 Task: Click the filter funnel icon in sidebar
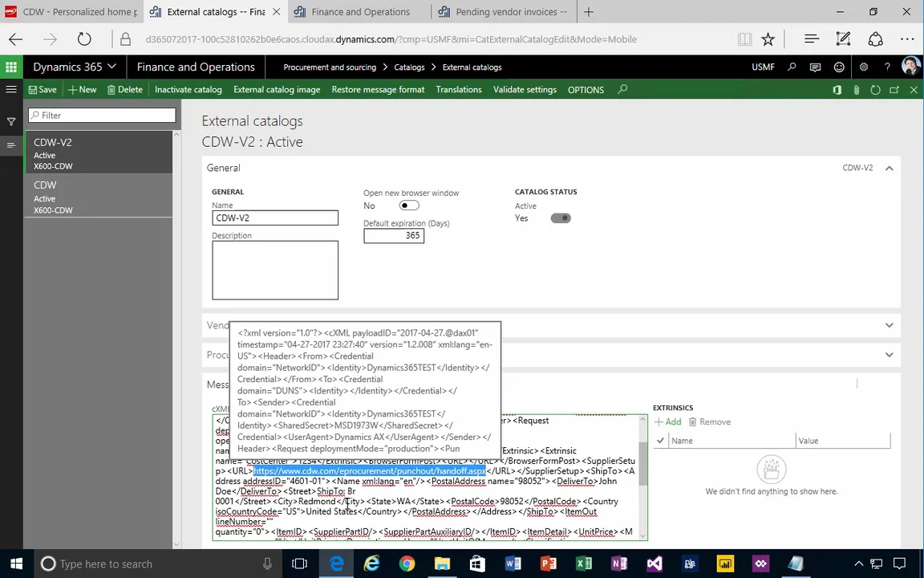[x=11, y=122]
